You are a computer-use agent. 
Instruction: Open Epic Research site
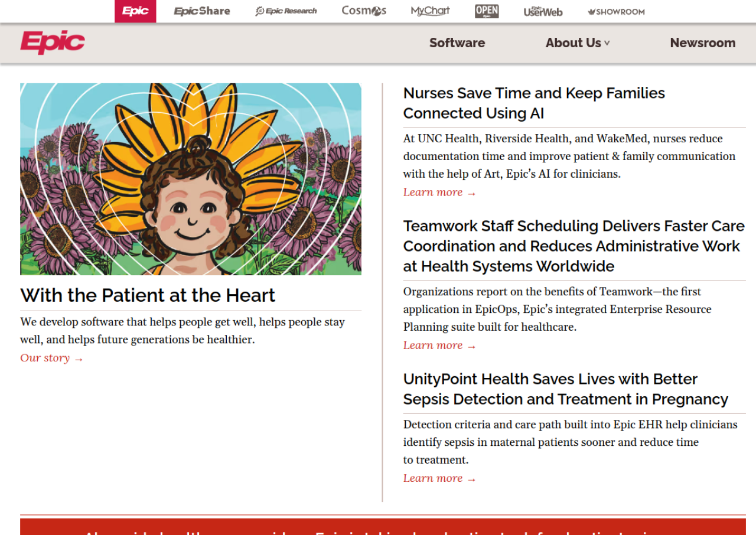(x=286, y=11)
